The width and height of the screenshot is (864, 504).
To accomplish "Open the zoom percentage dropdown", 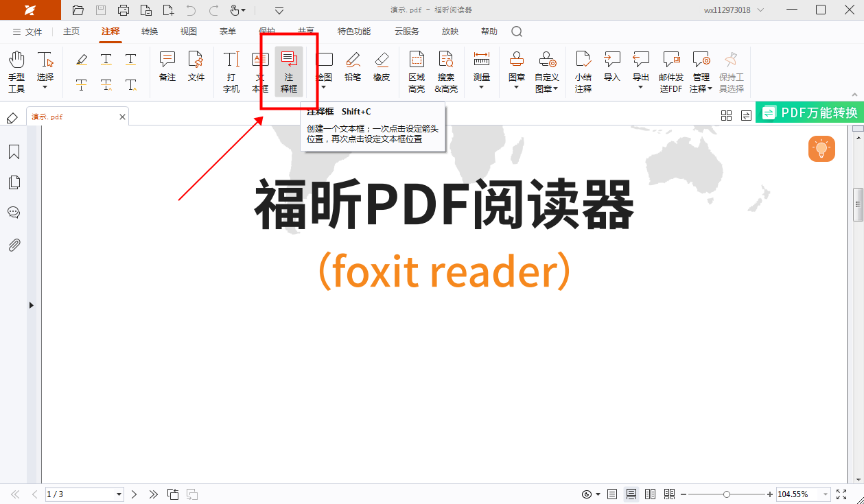I will click(x=825, y=494).
